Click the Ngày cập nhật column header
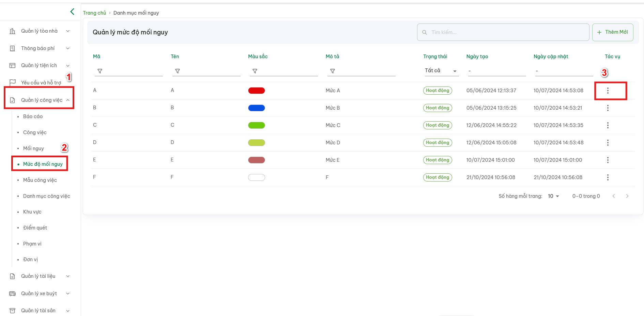644x316 pixels. (x=551, y=57)
